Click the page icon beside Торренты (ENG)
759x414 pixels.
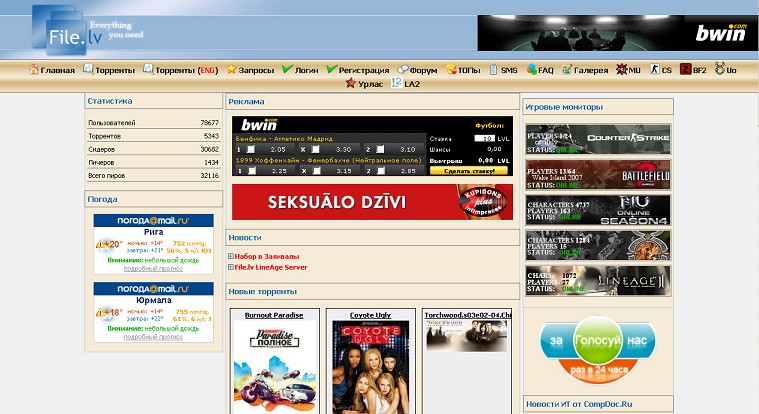pos(148,69)
